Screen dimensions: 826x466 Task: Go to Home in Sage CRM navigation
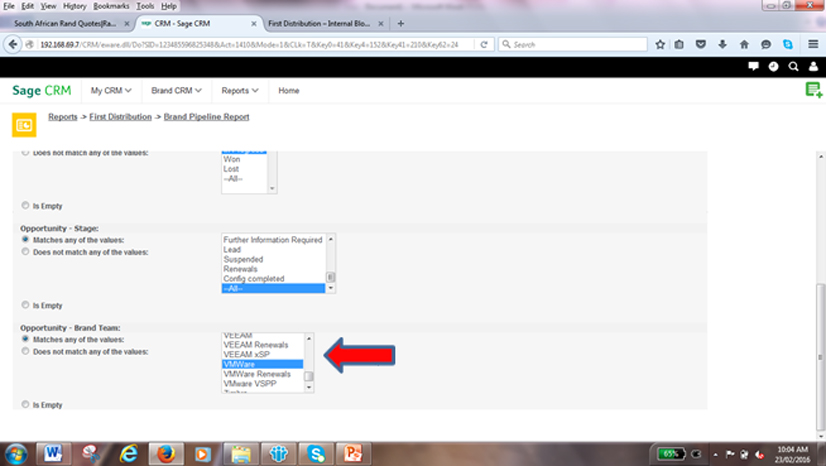point(289,91)
